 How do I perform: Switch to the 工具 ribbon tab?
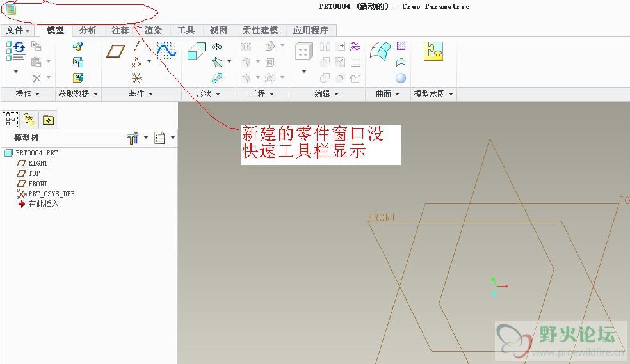(x=186, y=30)
